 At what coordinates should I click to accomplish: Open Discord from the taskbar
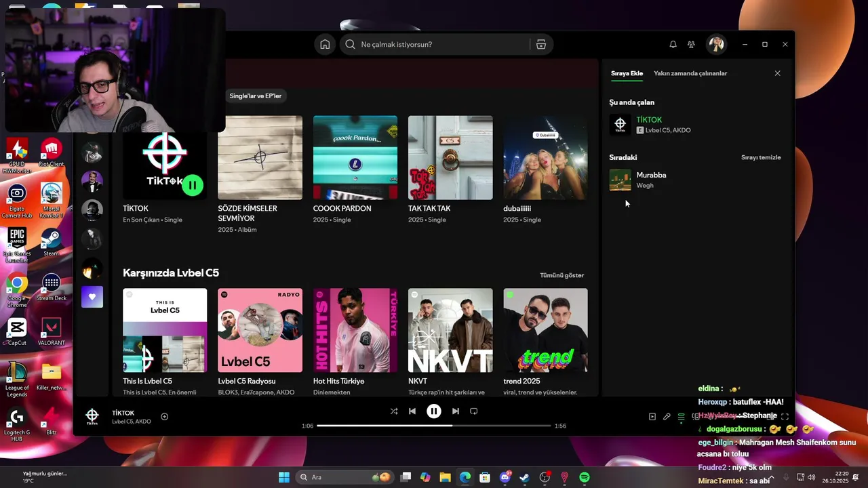[505, 477]
